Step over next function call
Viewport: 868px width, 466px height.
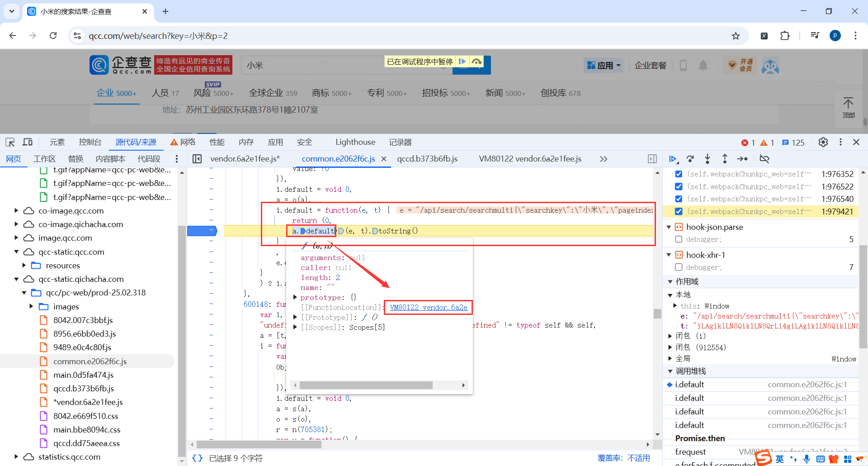690,159
